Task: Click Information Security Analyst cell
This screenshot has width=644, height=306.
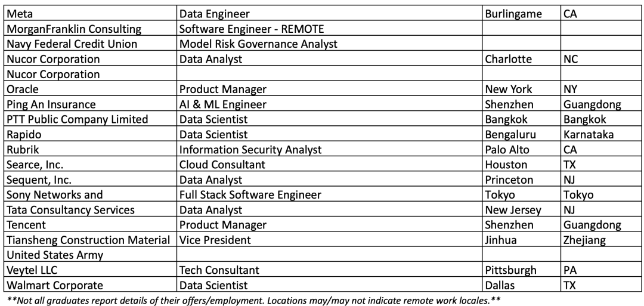Action: click(329, 149)
